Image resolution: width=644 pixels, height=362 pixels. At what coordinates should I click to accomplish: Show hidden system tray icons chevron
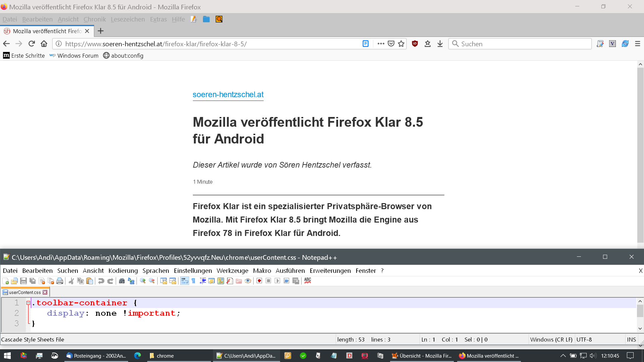[x=563, y=356]
